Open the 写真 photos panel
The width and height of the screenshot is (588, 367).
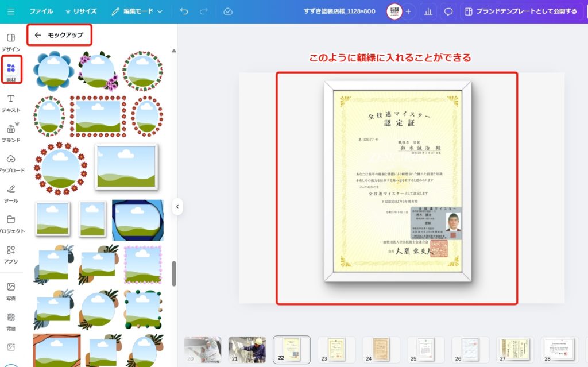coord(11,291)
